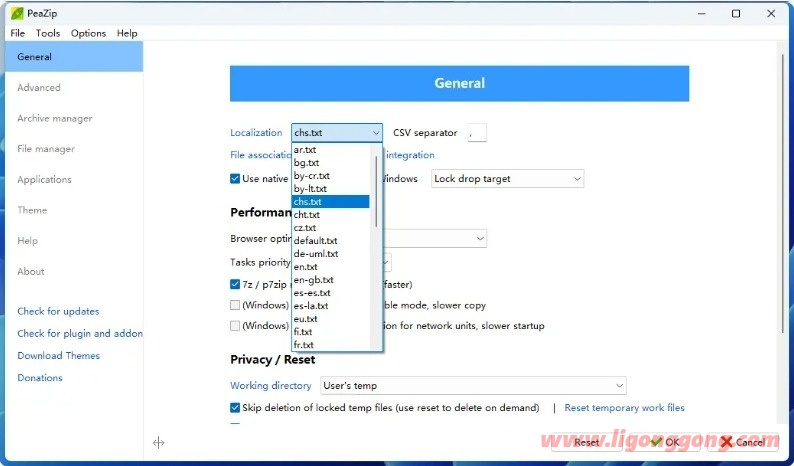Click the Donations link
794x466 pixels.
[x=40, y=377]
